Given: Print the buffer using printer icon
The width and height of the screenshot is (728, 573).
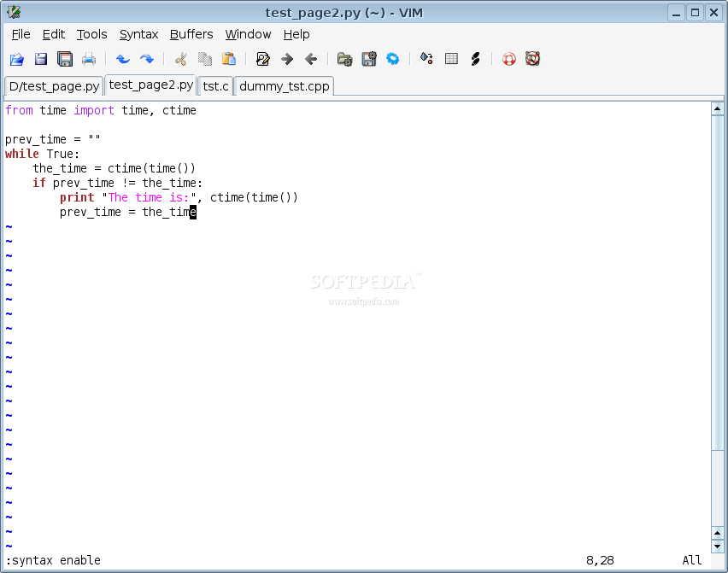Looking at the screenshot, I should pos(89,59).
